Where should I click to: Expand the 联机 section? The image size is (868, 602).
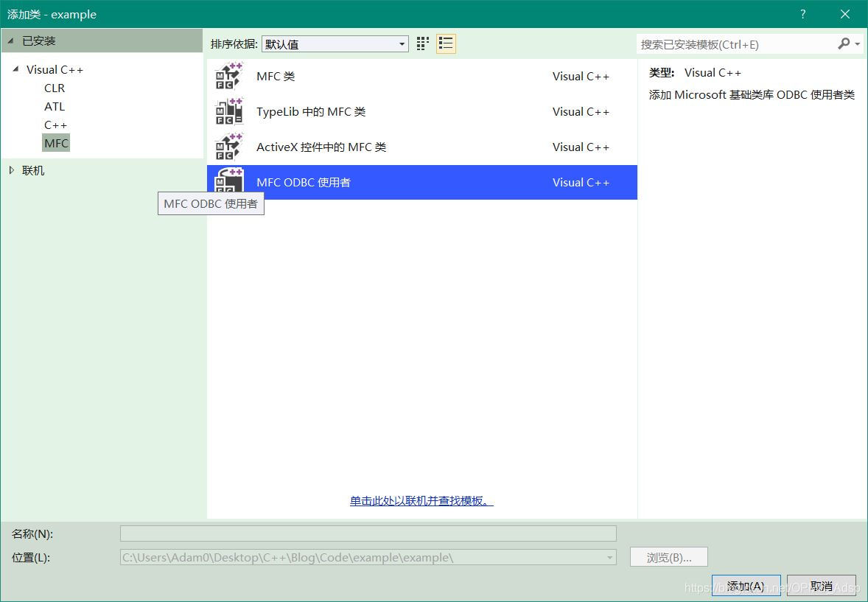[12, 170]
